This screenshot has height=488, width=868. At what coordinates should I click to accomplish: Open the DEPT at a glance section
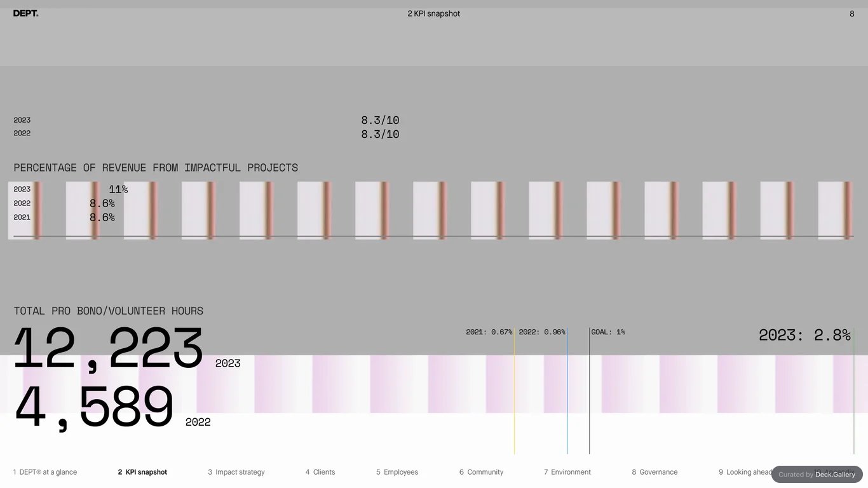[45, 472]
